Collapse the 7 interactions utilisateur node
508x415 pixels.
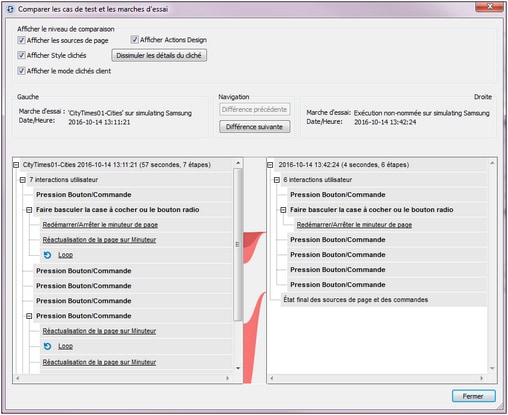[x=23, y=180]
